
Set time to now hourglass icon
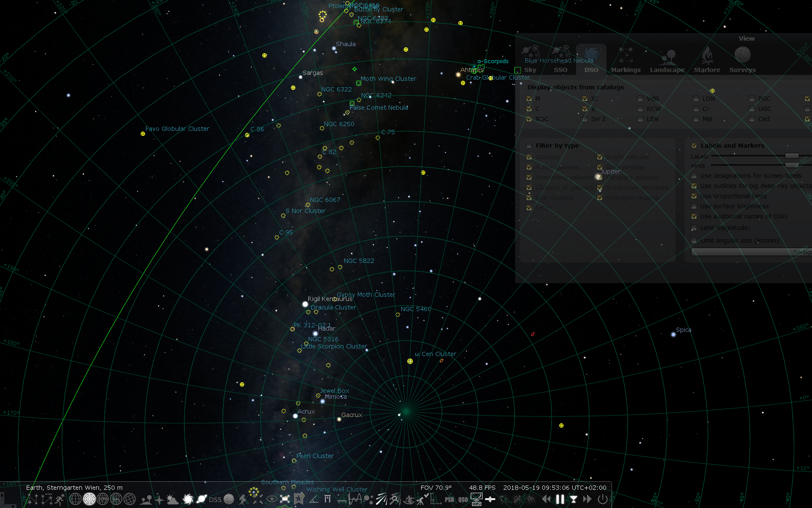pyautogui.click(x=573, y=500)
